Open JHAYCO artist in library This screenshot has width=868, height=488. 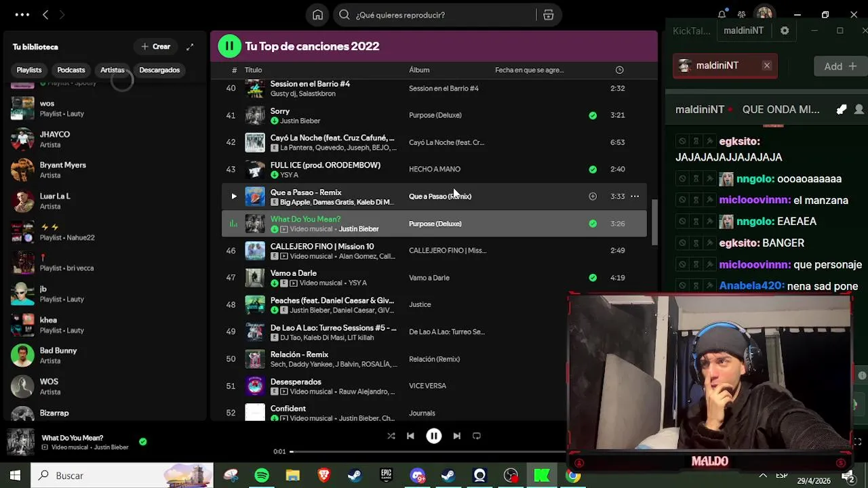click(x=105, y=140)
